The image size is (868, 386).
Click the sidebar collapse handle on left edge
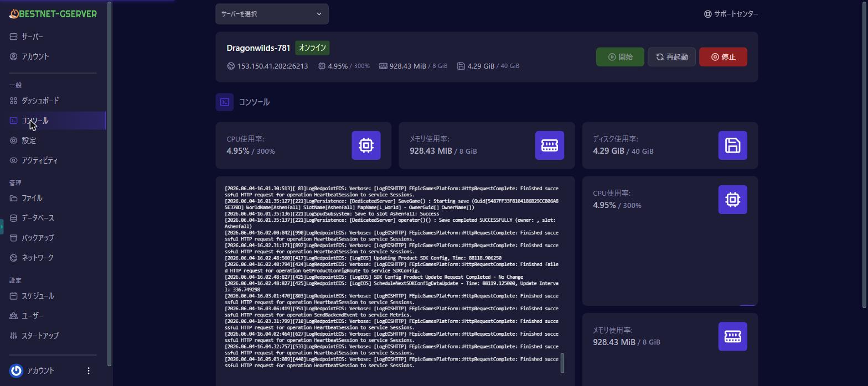pos(2,227)
